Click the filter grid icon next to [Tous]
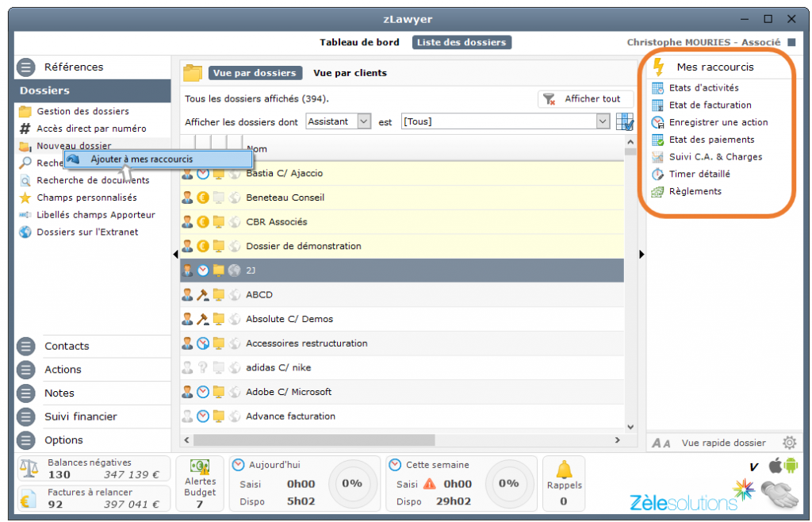The width and height of the screenshot is (812, 522). 625,122
